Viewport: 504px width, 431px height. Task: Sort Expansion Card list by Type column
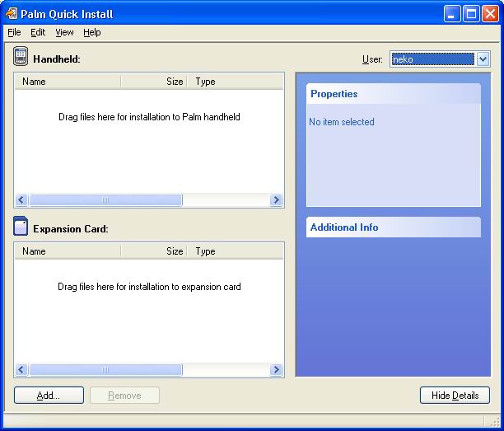(x=235, y=251)
